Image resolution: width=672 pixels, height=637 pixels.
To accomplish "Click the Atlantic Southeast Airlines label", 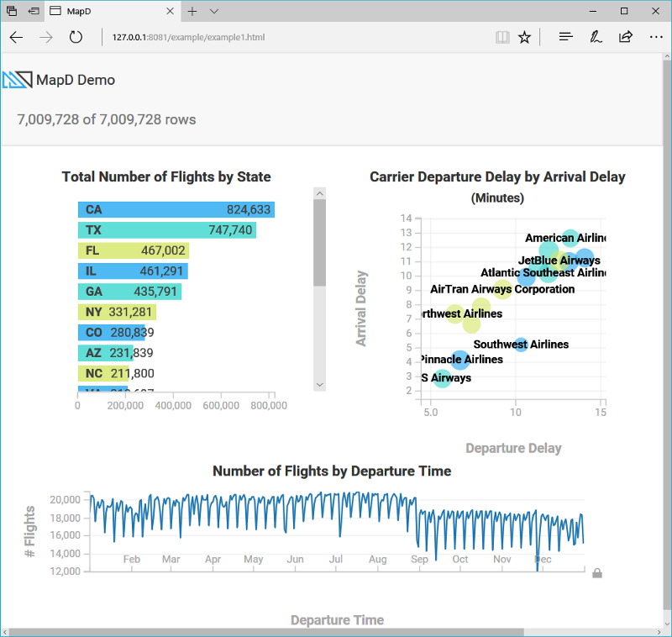I will click(x=543, y=272).
